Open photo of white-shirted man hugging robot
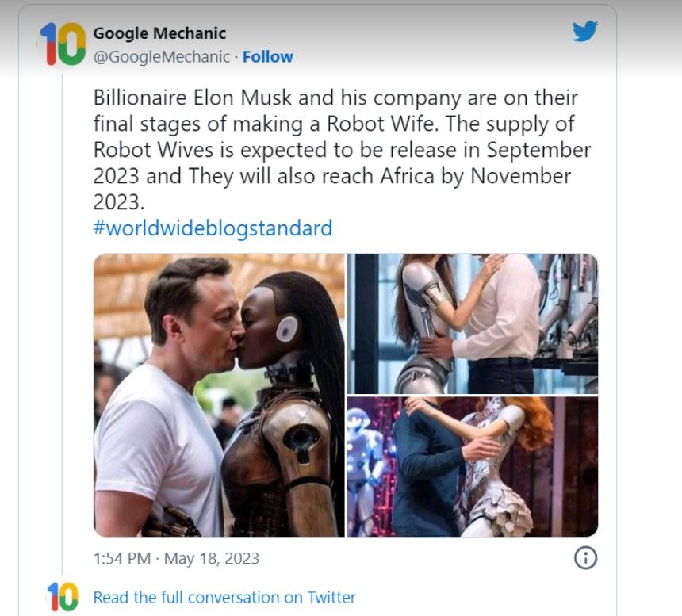Screen dimensions: 682x616 [473, 324]
